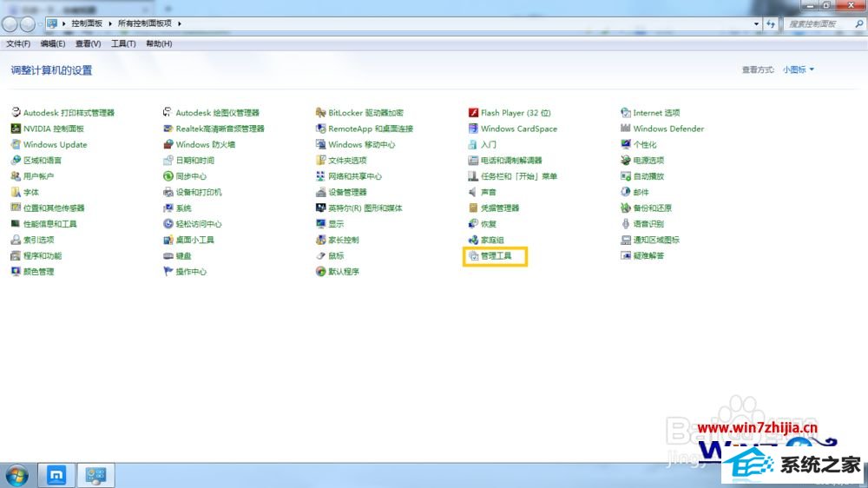Open the 网络和共享中心 icon
This screenshot has width=868, height=488.
coord(320,176)
